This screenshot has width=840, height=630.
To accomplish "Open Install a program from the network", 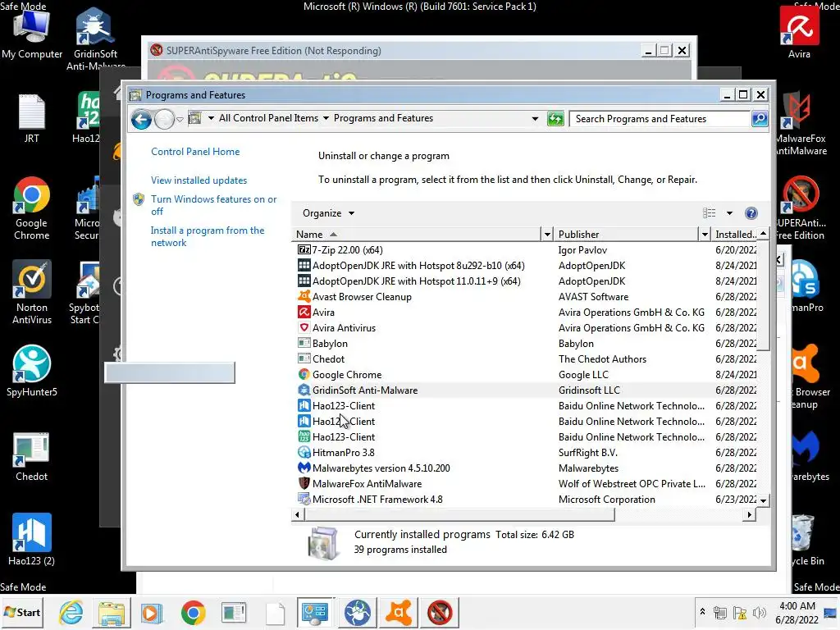I will point(208,236).
